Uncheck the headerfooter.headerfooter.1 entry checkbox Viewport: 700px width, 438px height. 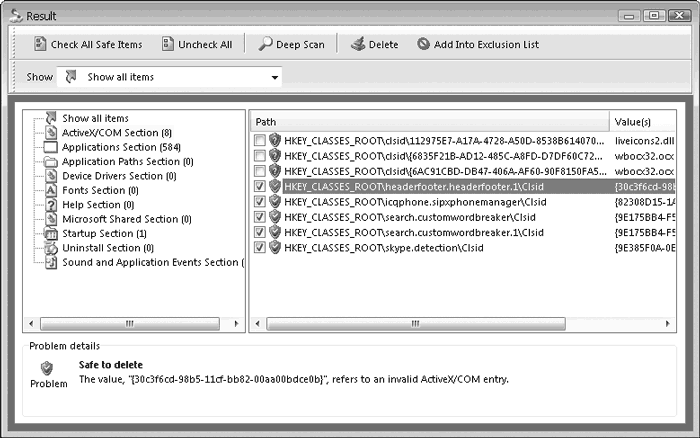(x=260, y=186)
